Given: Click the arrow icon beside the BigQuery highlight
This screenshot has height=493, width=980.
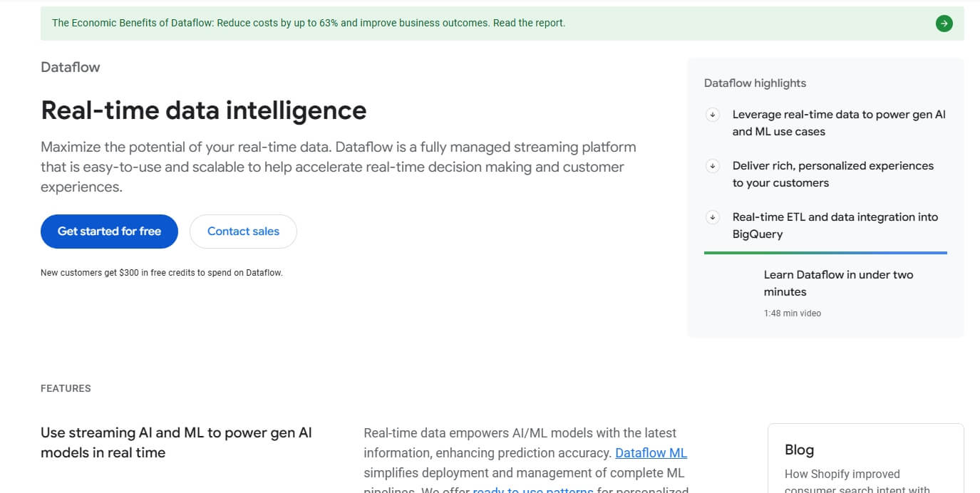Looking at the screenshot, I should pos(712,217).
